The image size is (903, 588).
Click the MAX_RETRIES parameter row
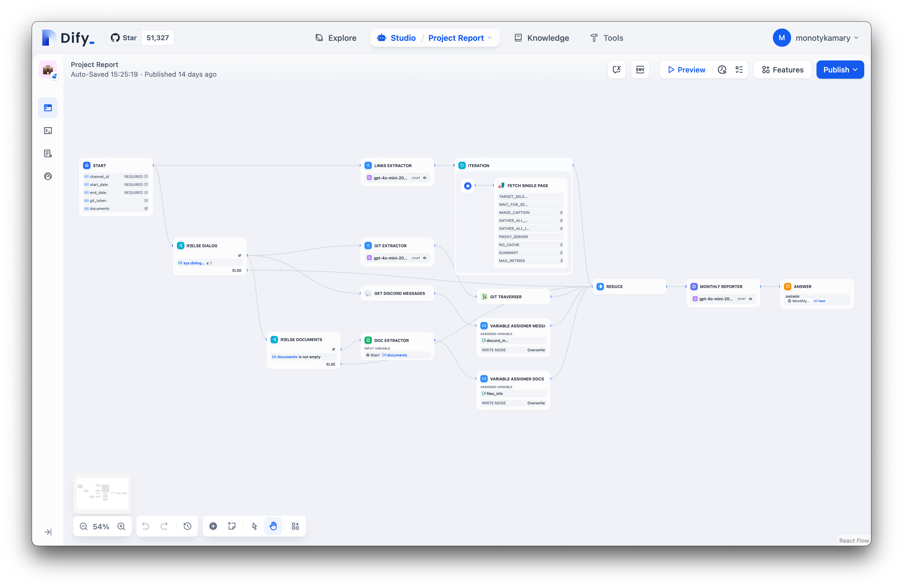click(x=531, y=261)
